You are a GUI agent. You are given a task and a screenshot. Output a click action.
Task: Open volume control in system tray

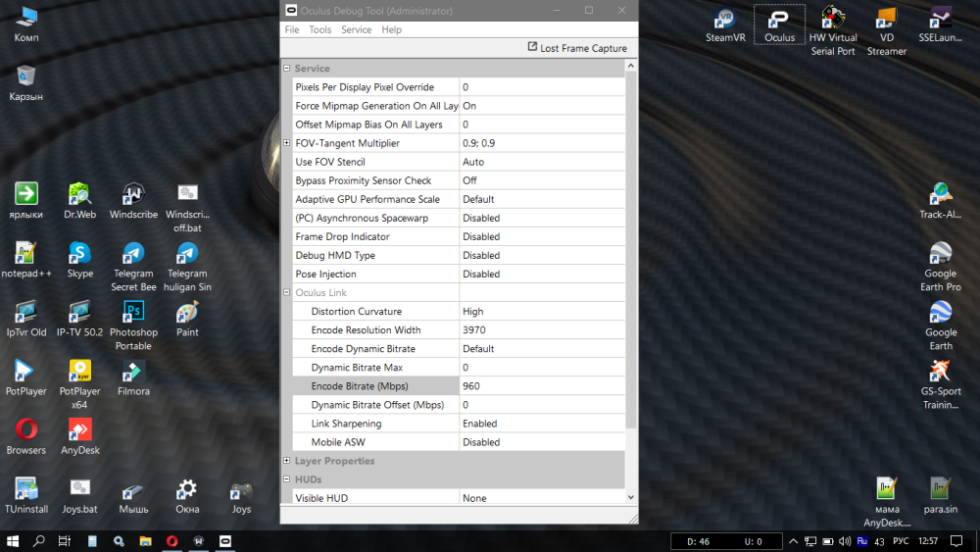845,541
